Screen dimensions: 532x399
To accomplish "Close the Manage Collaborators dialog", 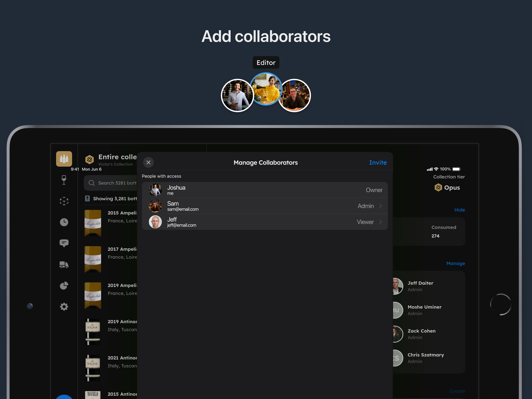I will (148, 162).
